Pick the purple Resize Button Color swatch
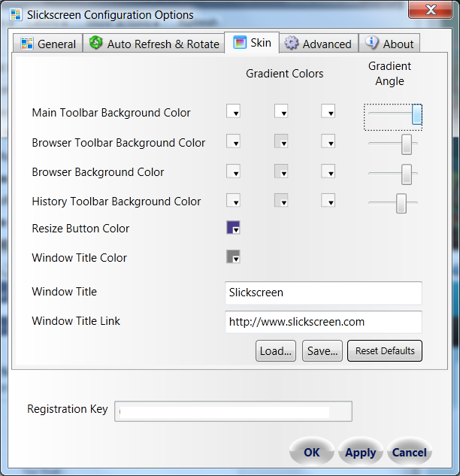The width and height of the screenshot is (460, 476). [233, 227]
